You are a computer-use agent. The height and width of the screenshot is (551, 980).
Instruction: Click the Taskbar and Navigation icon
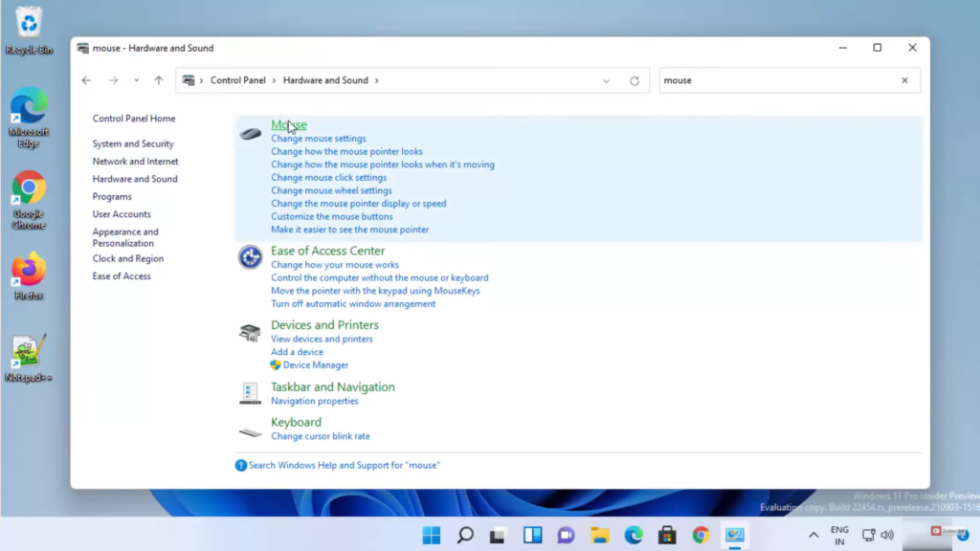click(250, 393)
